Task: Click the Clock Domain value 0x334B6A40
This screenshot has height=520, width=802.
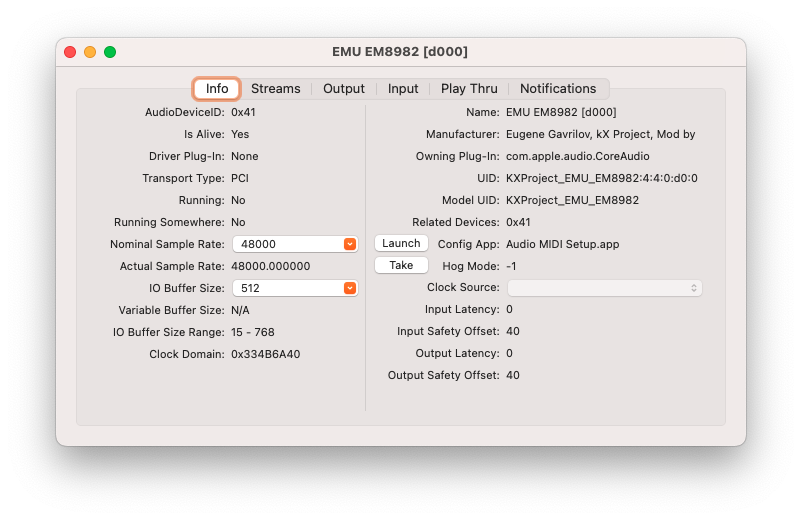Action: point(265,354)
